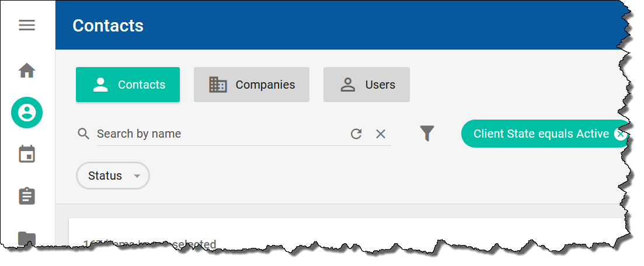This screenshot has width=644, height=266.
Task: Open the hamburger navigation menu
Action: pos(27,26)
